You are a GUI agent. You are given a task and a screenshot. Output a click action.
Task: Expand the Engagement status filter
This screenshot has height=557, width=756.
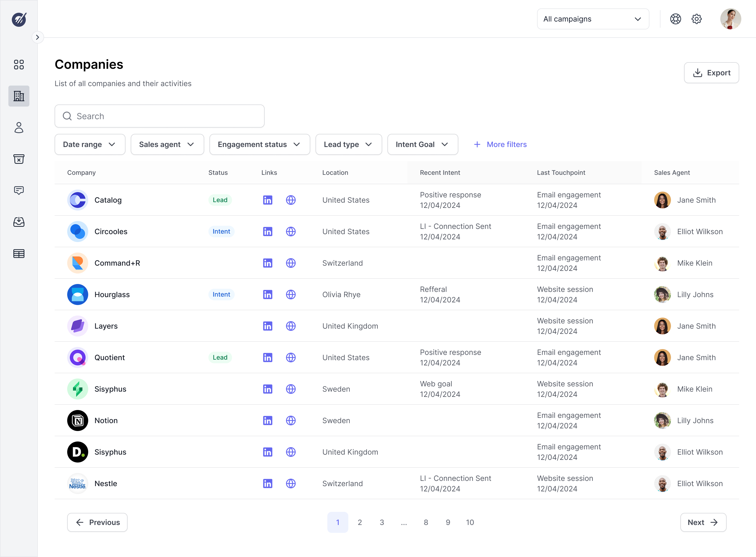click(x=259, y=144)
